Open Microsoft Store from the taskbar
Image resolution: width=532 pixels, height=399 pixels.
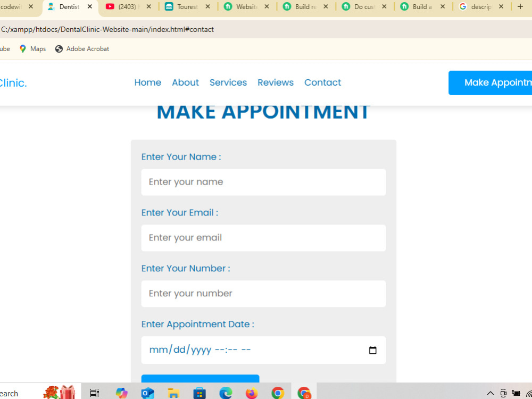(x=199, y=393)
